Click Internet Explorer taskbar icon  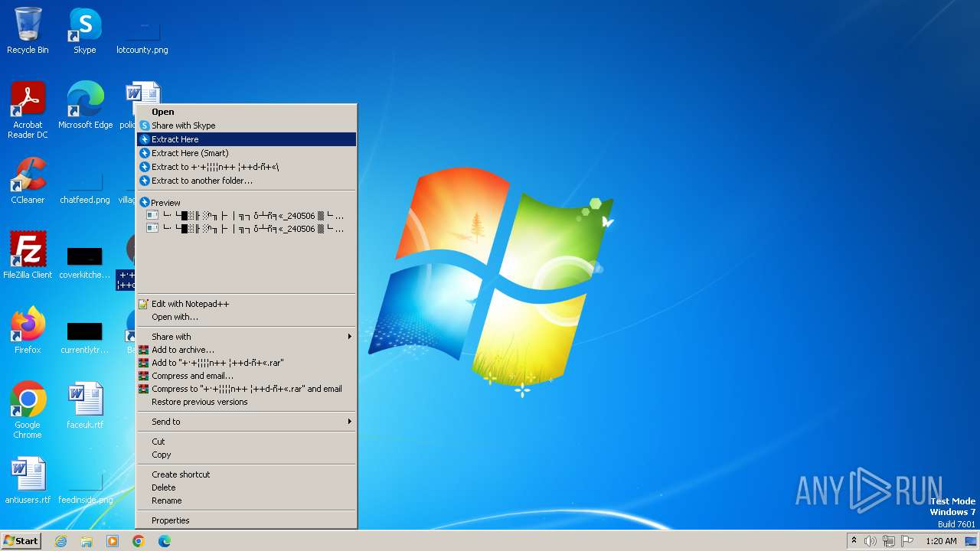tap(60, 541)
